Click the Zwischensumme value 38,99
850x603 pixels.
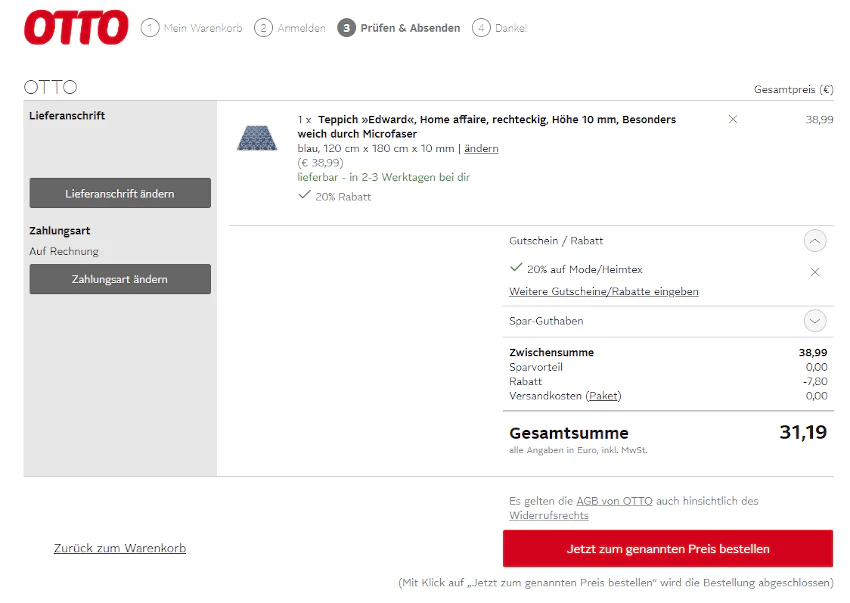coord(813,352)
